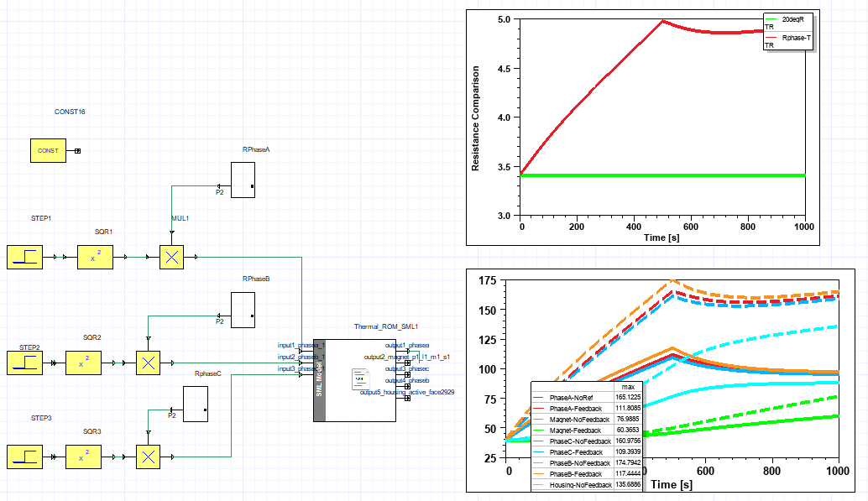Click the SML Model gray side bar

[319, 380]
